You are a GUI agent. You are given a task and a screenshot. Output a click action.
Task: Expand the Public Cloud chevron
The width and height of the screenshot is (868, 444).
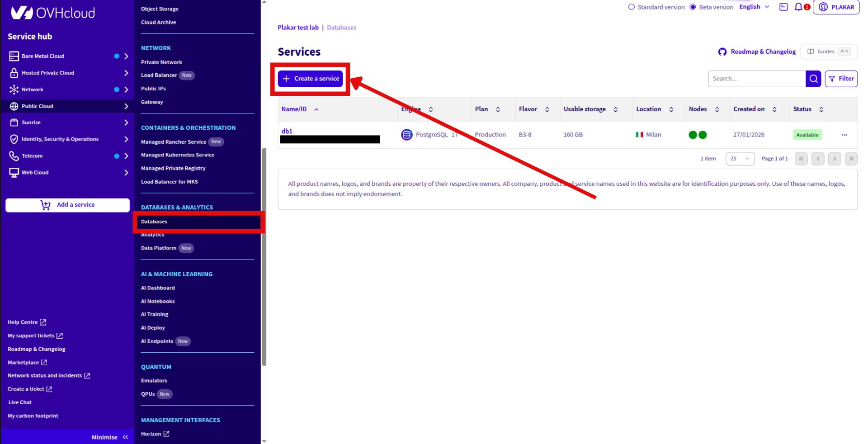[x=126, y=106]
